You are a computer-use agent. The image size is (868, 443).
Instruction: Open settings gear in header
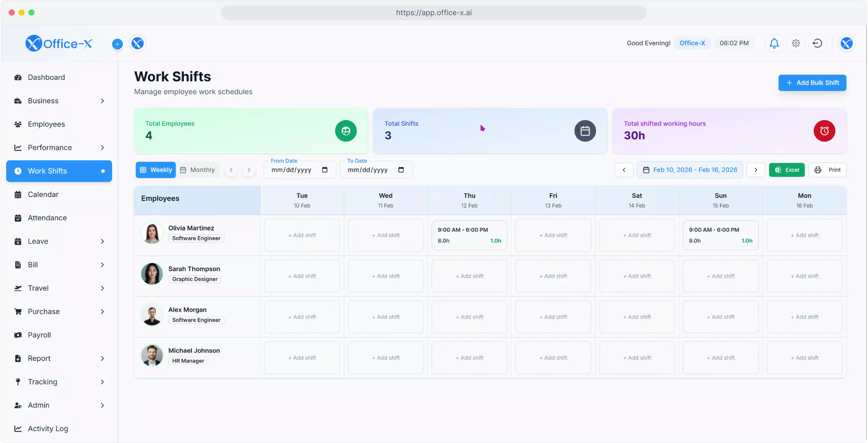(x=796, y=43)
